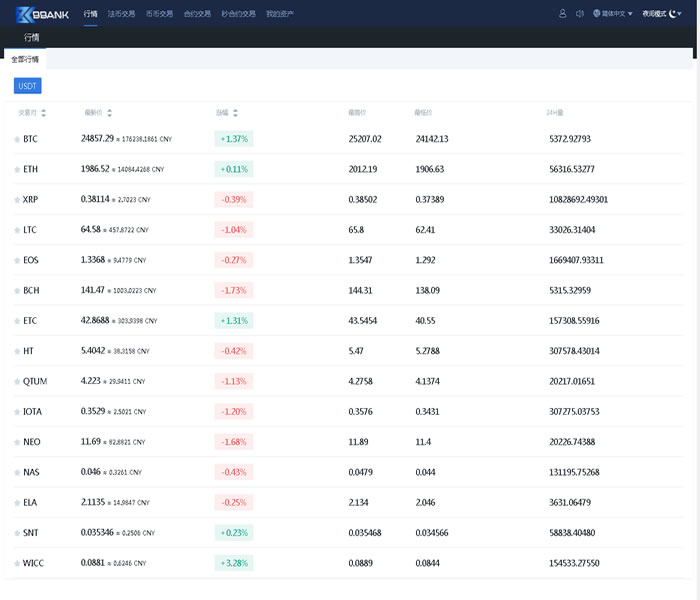Viewport: 700px width, 600px height.
Task: Click BTC high value 25207.02
Action: coord(365,139)
